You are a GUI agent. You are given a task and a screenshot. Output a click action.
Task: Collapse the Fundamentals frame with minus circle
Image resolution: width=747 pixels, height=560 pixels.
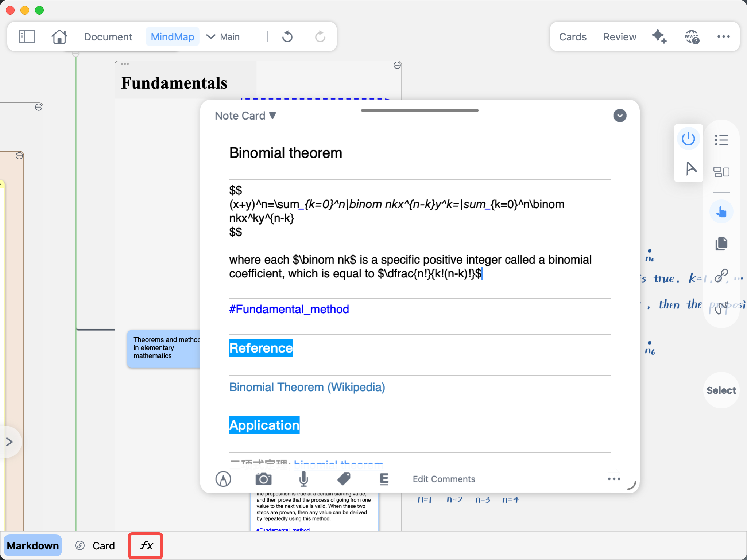pos(397,65)
